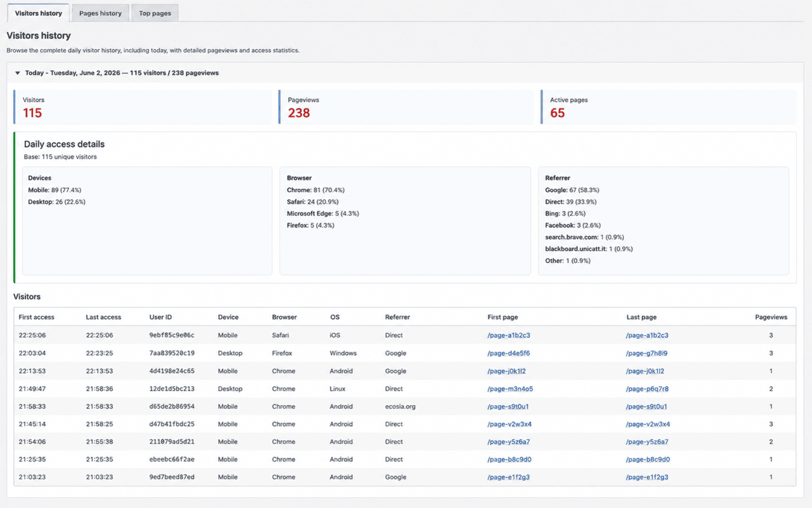The image size is (812, 508).
Task: Open the Pages history tab
Action: (x=100, y=13)
